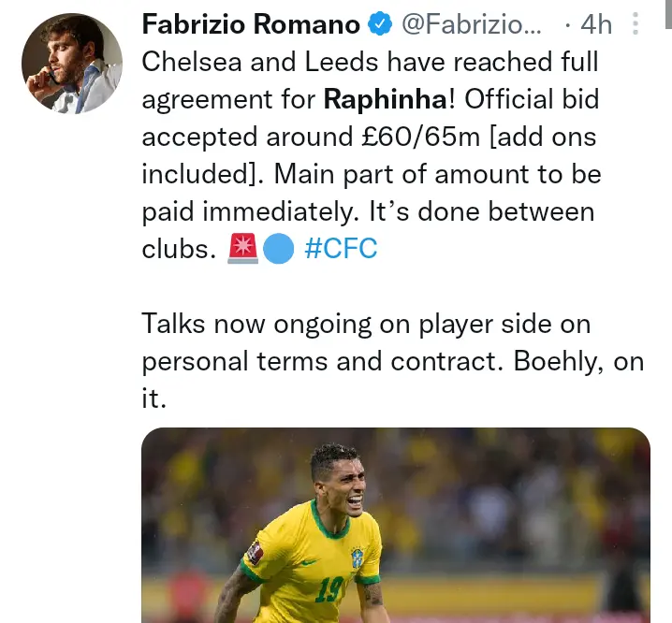Open the Fabrizio Romano display name
This screenshot has height=623, width=672.
[251, 25]
